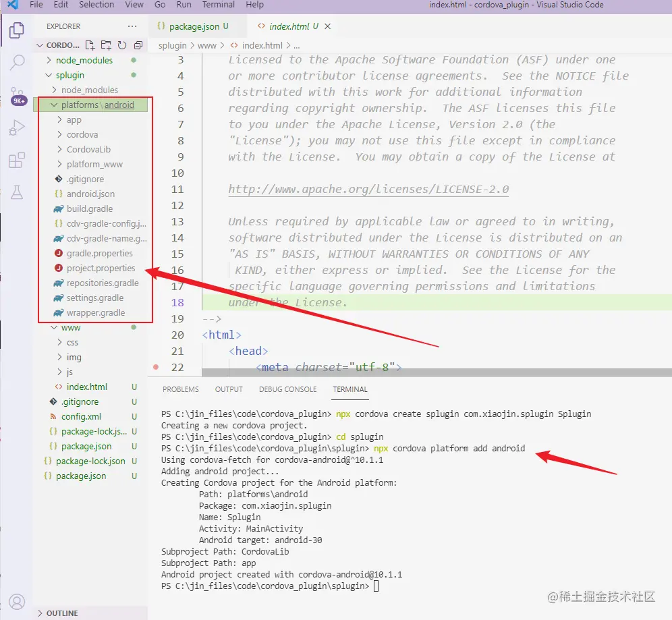Collapse all folders in Explorer
Image resolution: width=672 pixels, height=620 pixels.
[138, 45]
